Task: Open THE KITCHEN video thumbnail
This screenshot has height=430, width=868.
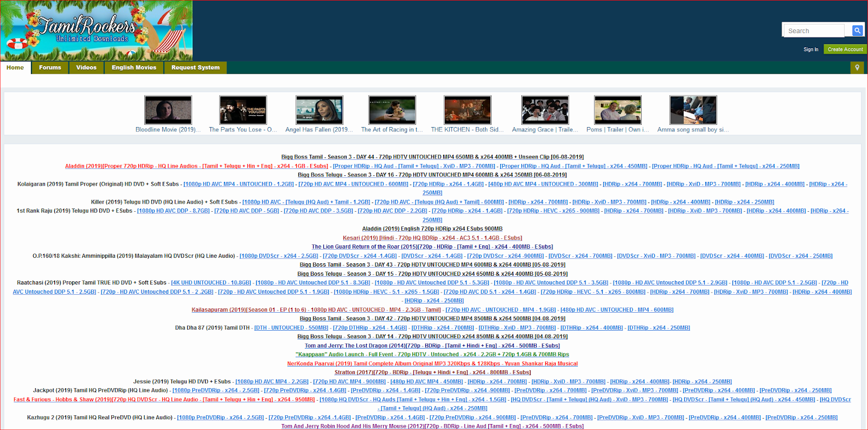Action: 468,110
